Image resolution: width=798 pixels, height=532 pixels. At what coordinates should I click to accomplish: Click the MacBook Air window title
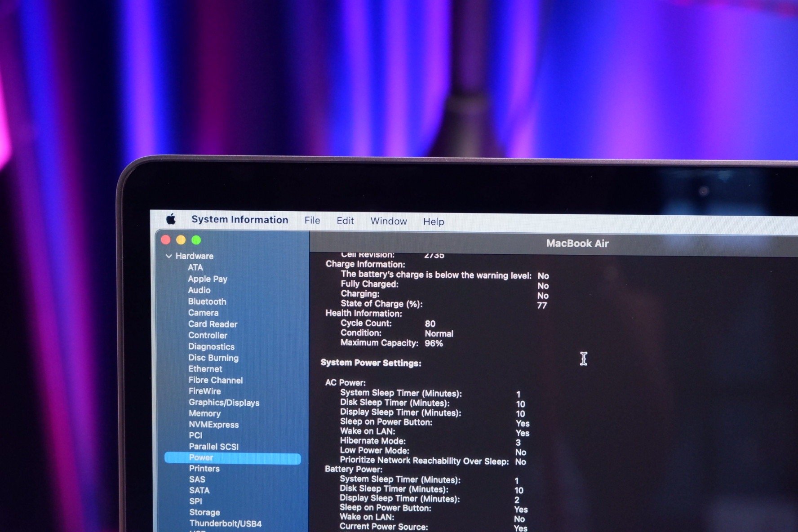pyautogui.click(x=577, y=244)
